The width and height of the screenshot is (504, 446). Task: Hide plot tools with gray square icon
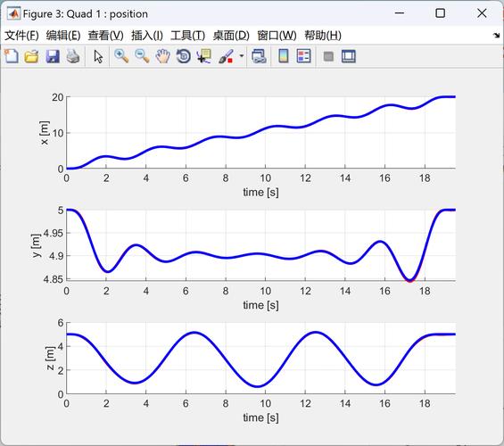[x=328, y=56]
